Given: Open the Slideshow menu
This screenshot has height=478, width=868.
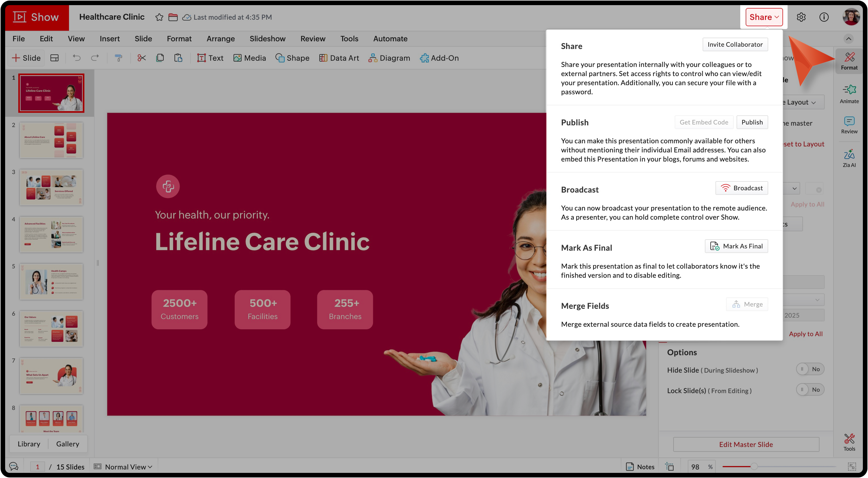Looking at the screenshot, I should point(267,39).
